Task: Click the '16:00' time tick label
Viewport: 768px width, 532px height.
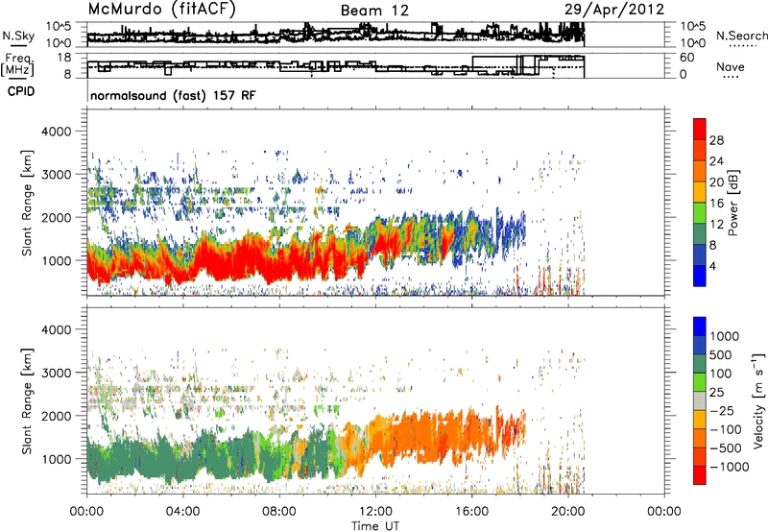Action: 471,512
